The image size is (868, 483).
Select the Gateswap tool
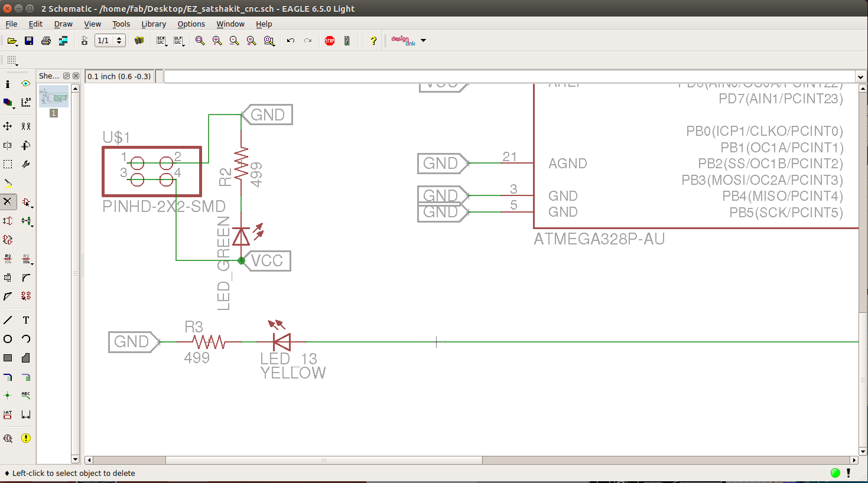point(8,240)
